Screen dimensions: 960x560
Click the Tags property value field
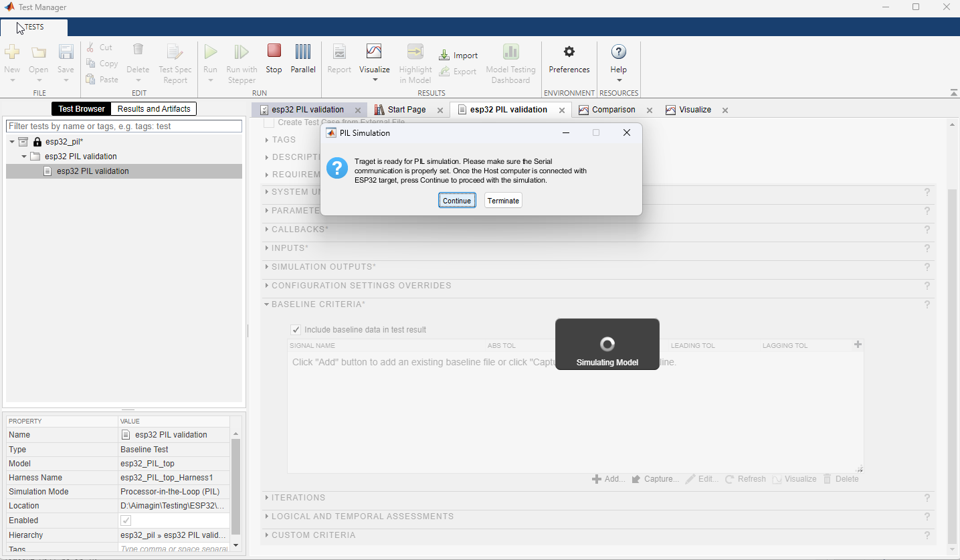coord(174,549)
